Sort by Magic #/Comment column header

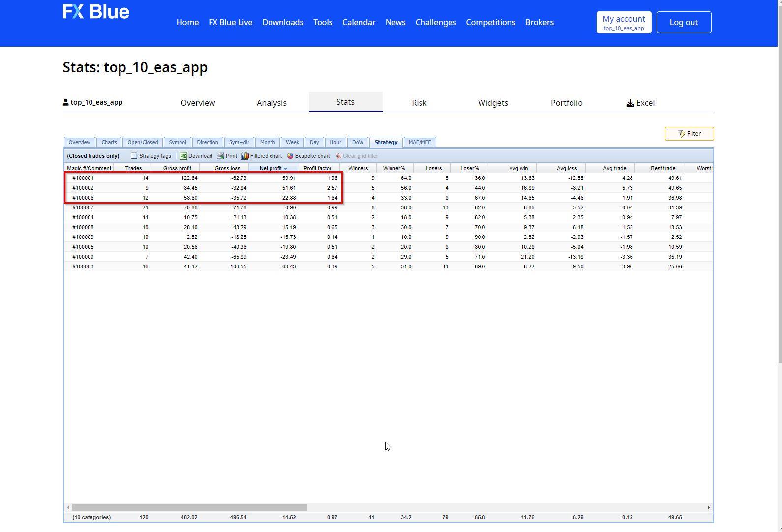89,168
